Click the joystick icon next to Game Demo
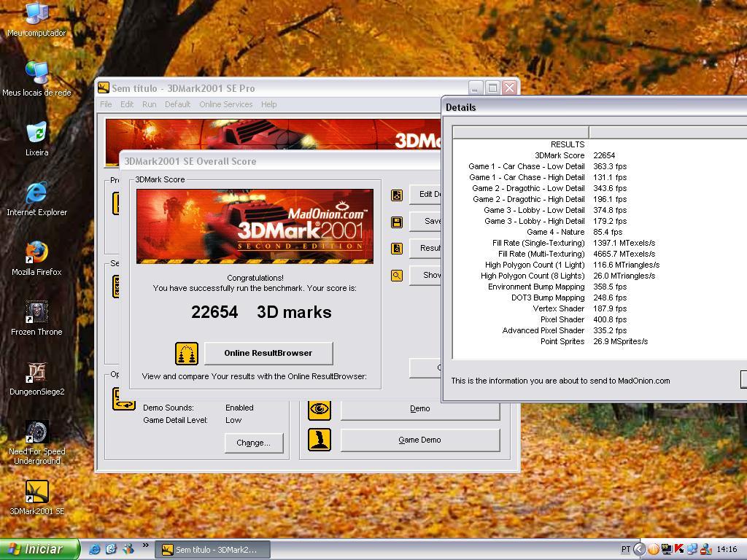Image resolution: width=747 pixels, height=560 pixels. [x=320, y=440]
